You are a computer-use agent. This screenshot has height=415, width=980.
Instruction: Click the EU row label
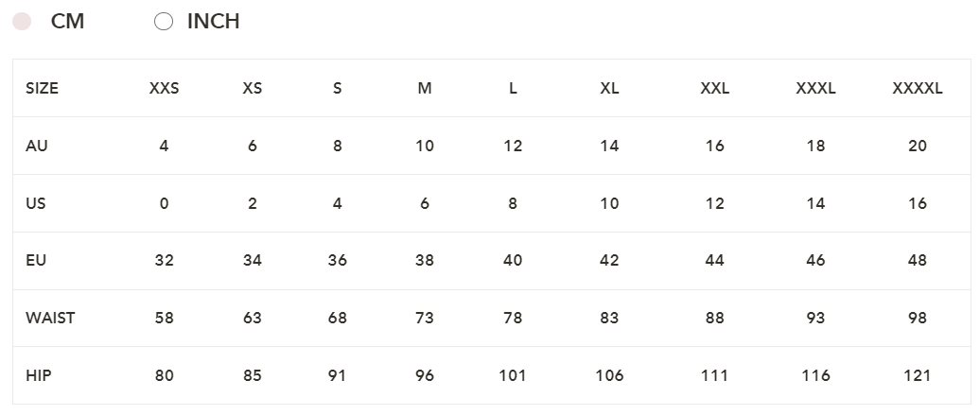point(36,261)
